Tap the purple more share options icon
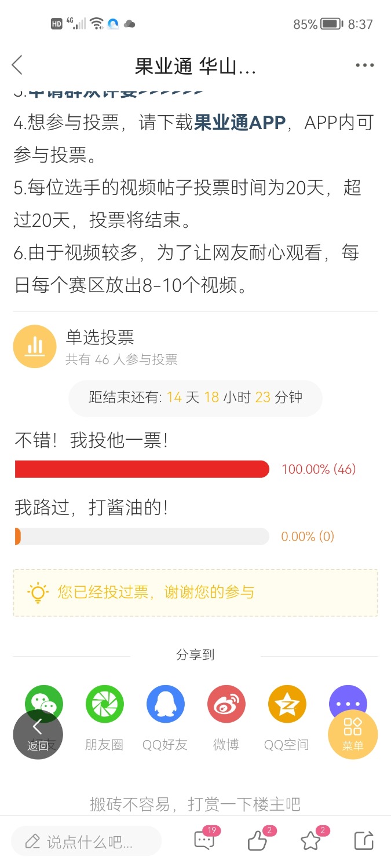This screenshot has height=868, width=391. coord(348,704)
